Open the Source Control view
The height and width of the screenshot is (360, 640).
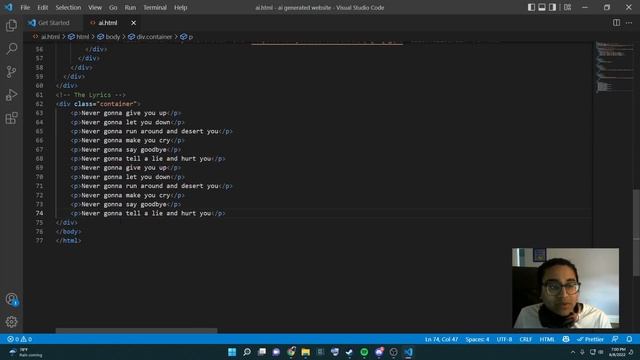11,72
